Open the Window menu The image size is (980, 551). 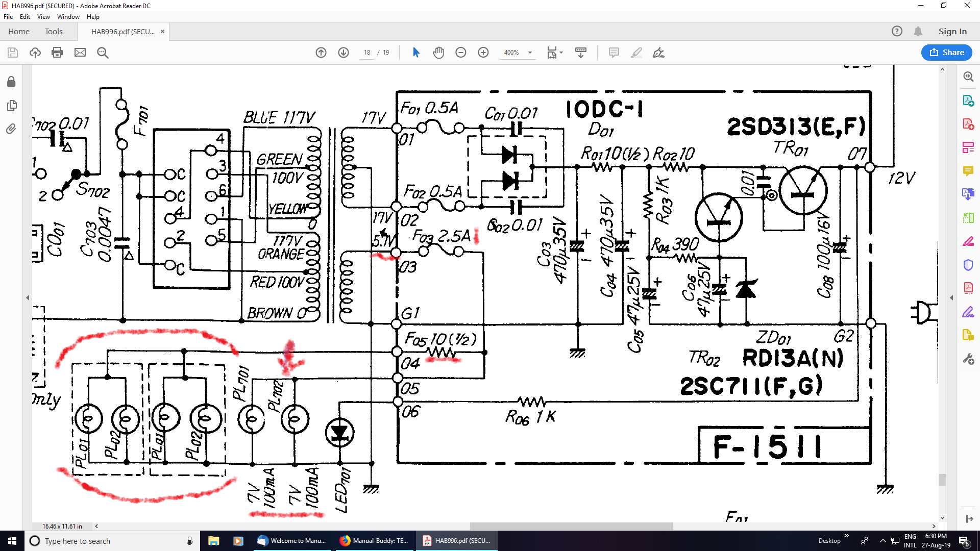pyautogui.click(x=68, y=17)
